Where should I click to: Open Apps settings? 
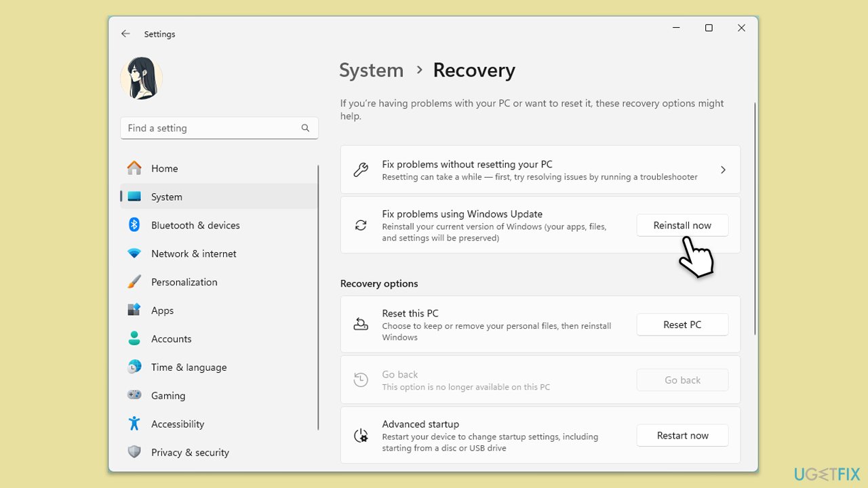162,310
